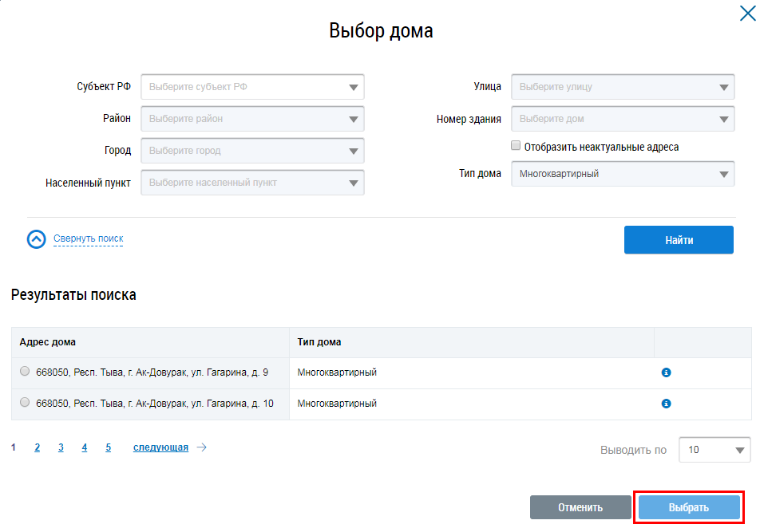Click info icon for Gagarina house 9
760x532 pixels.
666,372
